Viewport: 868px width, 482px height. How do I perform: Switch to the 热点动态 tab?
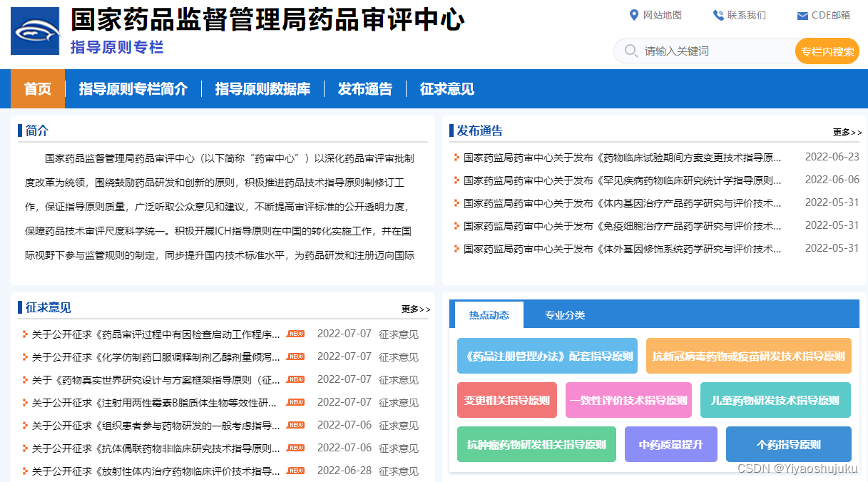(489, 315)
